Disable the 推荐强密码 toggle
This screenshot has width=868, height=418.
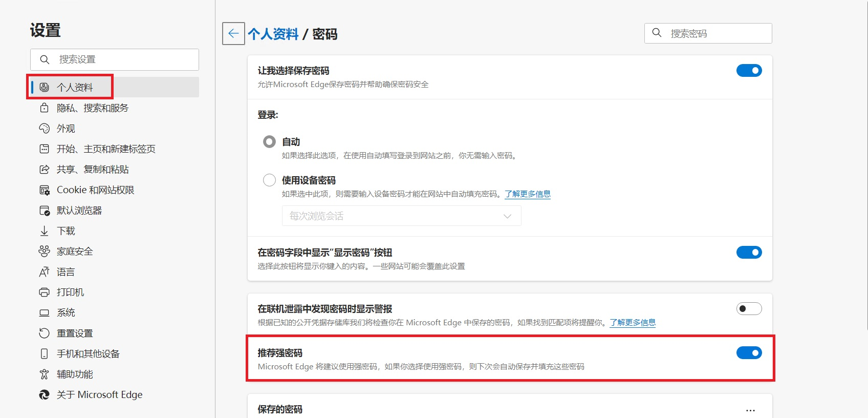749,352
